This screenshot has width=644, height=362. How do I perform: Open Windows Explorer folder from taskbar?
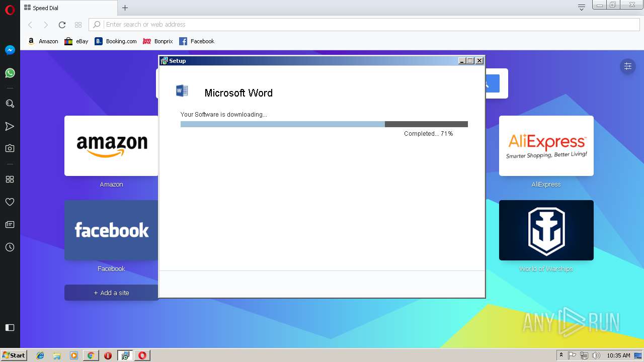(x=57, y=355)
